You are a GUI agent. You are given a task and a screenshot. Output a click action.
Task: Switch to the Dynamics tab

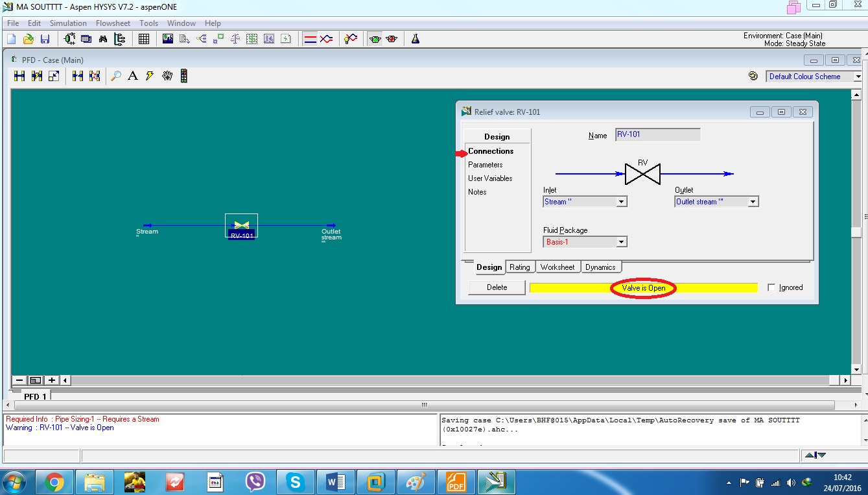tap(601, 267)
